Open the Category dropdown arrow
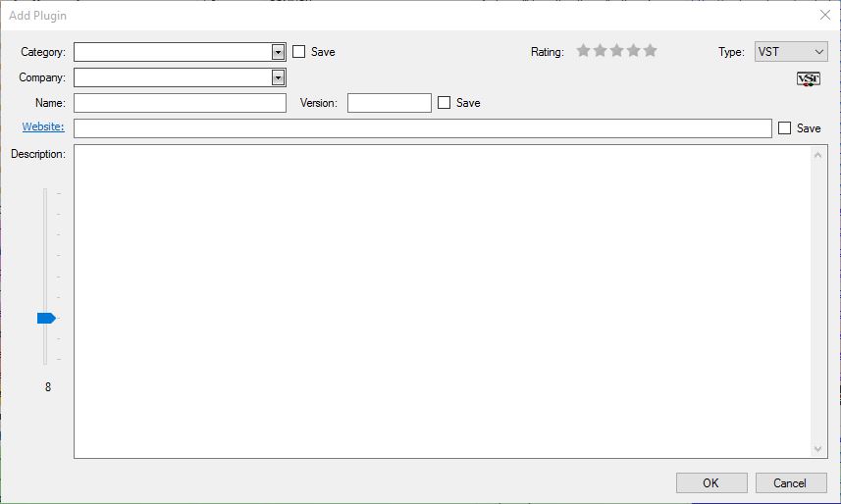Screen dimensions: 841x504 (278, 52)
